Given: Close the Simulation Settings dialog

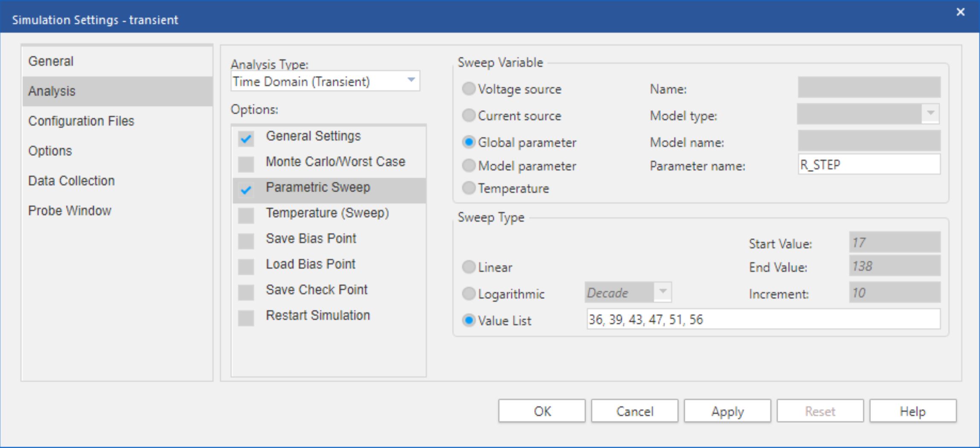Looking at the screenshot, I should (960, 12).
